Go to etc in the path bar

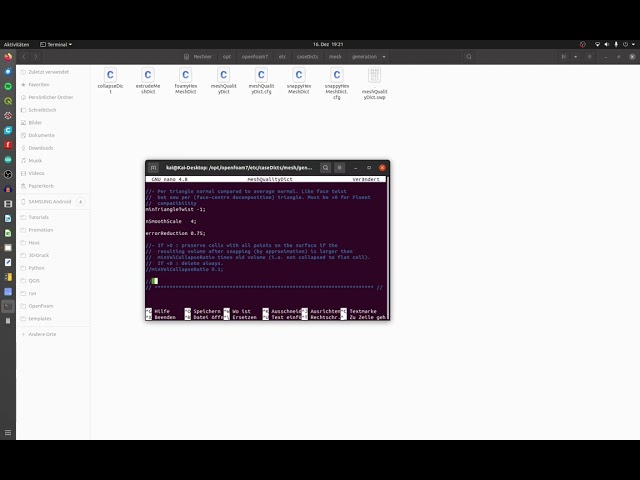pyautogui.click(x=282, y=57)
